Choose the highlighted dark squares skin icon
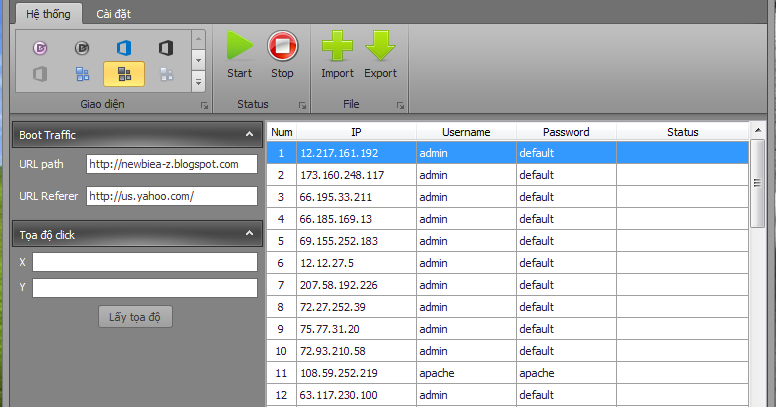 (x=124, y=74)
